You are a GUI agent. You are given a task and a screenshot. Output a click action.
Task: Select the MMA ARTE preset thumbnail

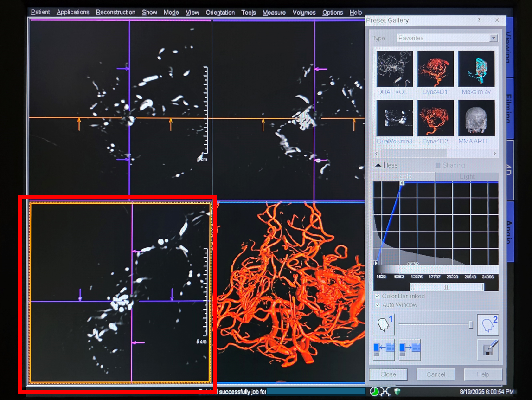click(476, 117)
